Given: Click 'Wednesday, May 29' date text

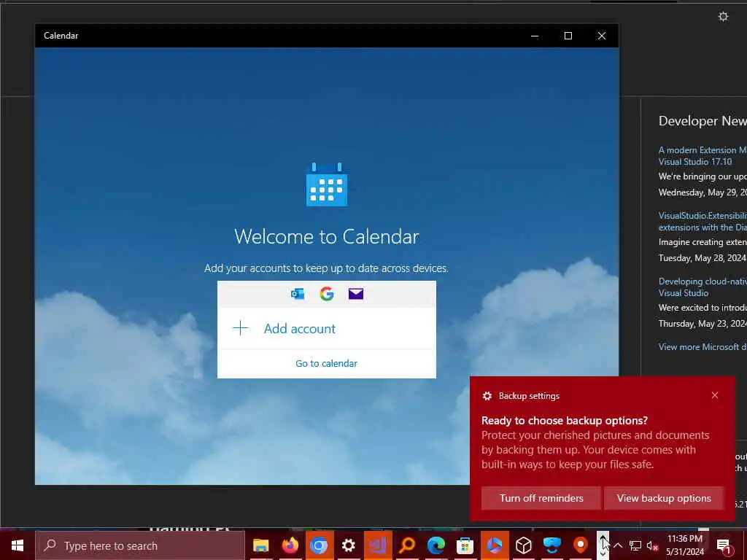Looking at the screenshot, I should [703, 192].
